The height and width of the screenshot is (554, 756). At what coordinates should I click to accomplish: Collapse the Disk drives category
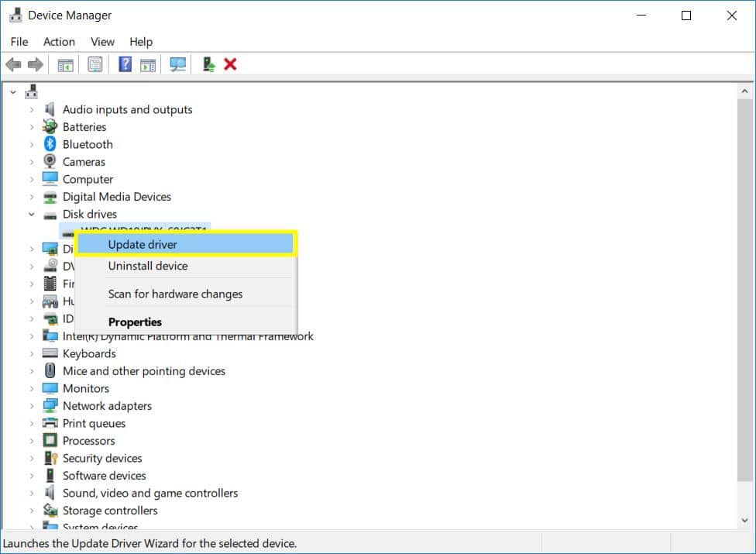pyautogui.click(x=32, y=215)
